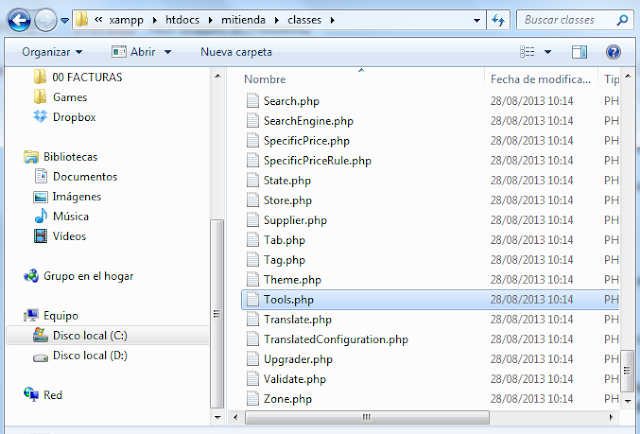Select Store.php file icon
Image resolution: width=640 pixels, height=434 pixels.
click(253, 200)
